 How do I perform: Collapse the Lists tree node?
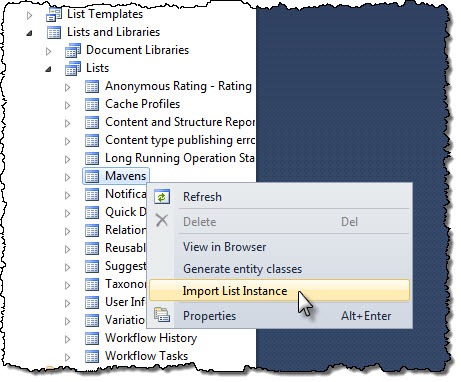(x=49, y=69)
